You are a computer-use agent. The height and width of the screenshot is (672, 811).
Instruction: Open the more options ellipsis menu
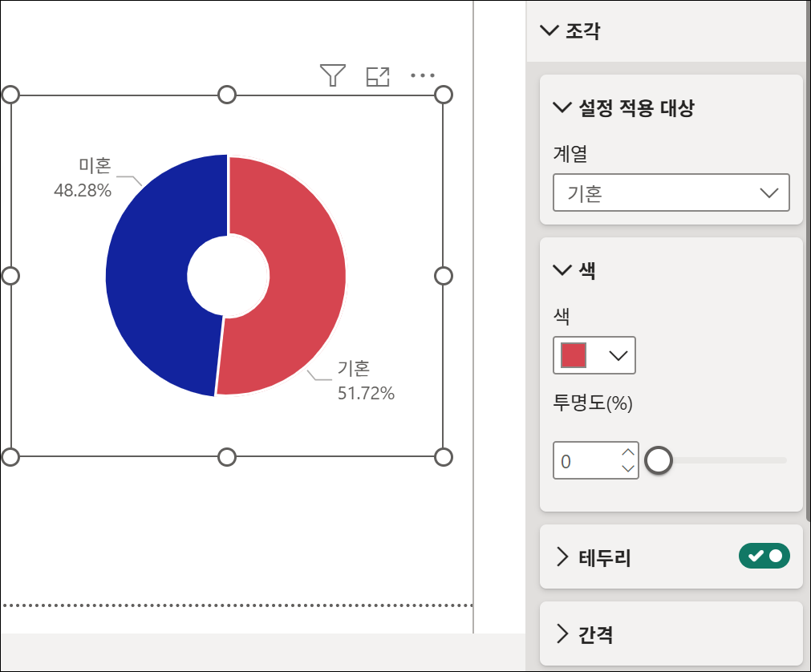423,75
